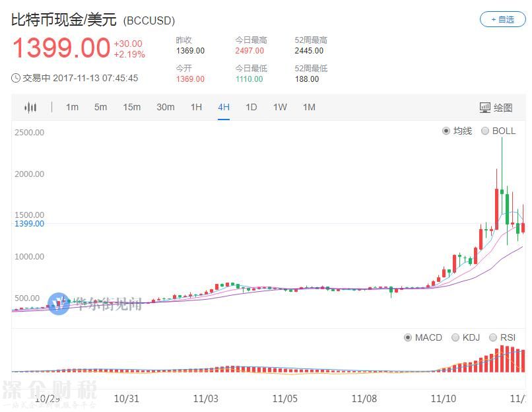Click the +2.19% change value
This screenshot has width=532, height=412.
(129, 54)
